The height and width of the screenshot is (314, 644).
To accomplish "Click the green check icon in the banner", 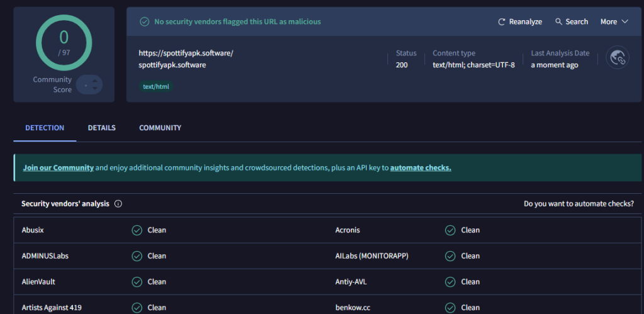I will click(x=145, y=22).
